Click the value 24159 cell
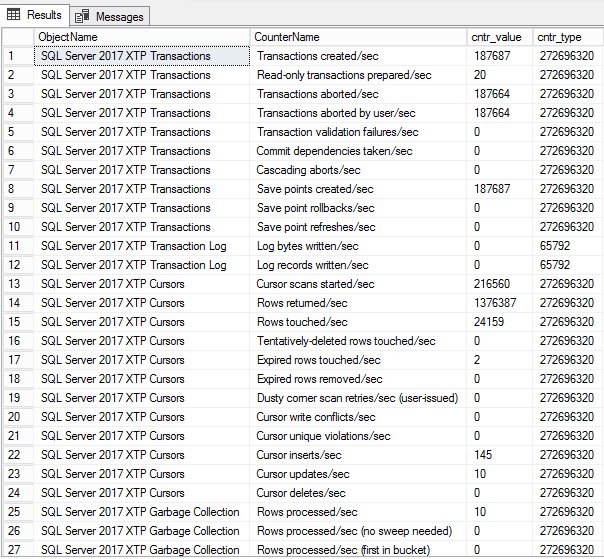The width and height of the screenshot is (604, 559). (489, 322)
